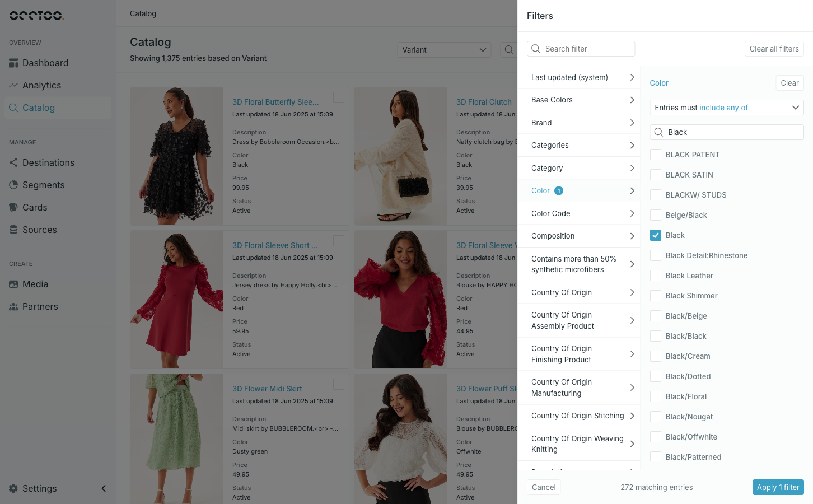The height and width of the screenshot is (504, 813).
Task: Open 3D Floral Butterfly Slee... product link
Action: (x=275, y=102)
